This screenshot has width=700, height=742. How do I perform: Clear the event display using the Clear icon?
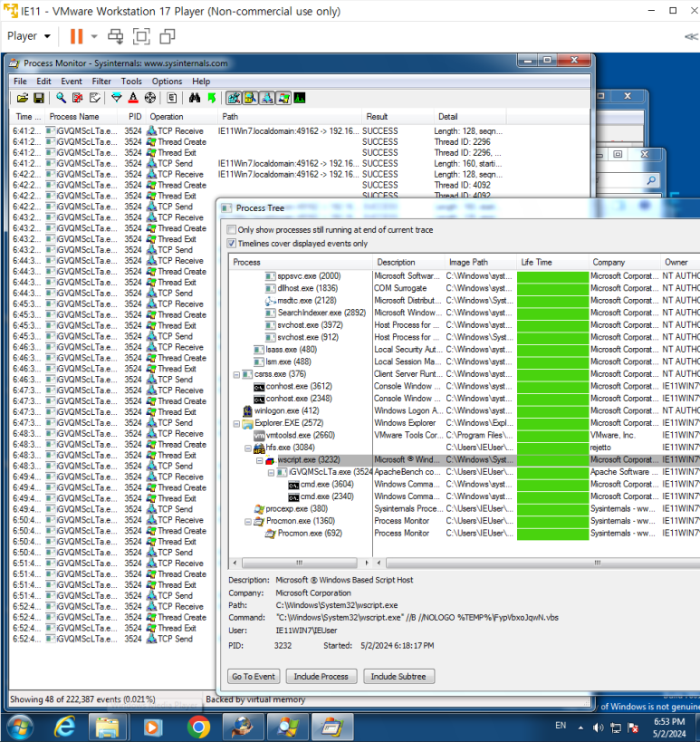94,98
